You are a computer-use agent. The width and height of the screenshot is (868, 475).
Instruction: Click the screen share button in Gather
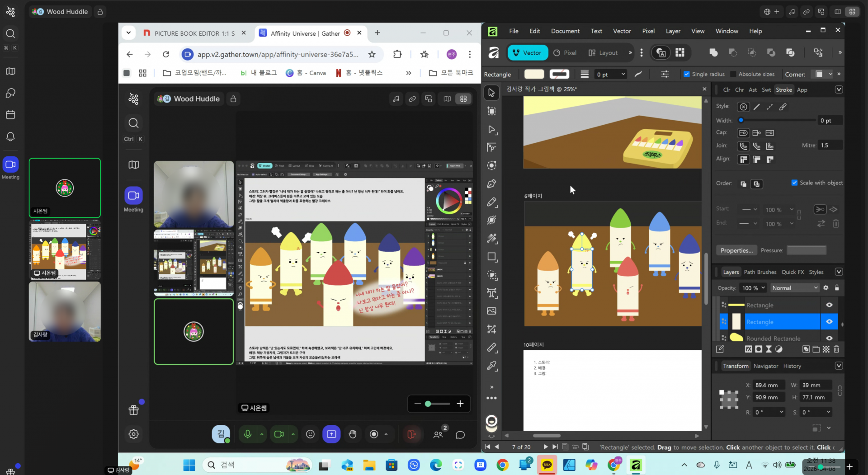click(331, 434)
